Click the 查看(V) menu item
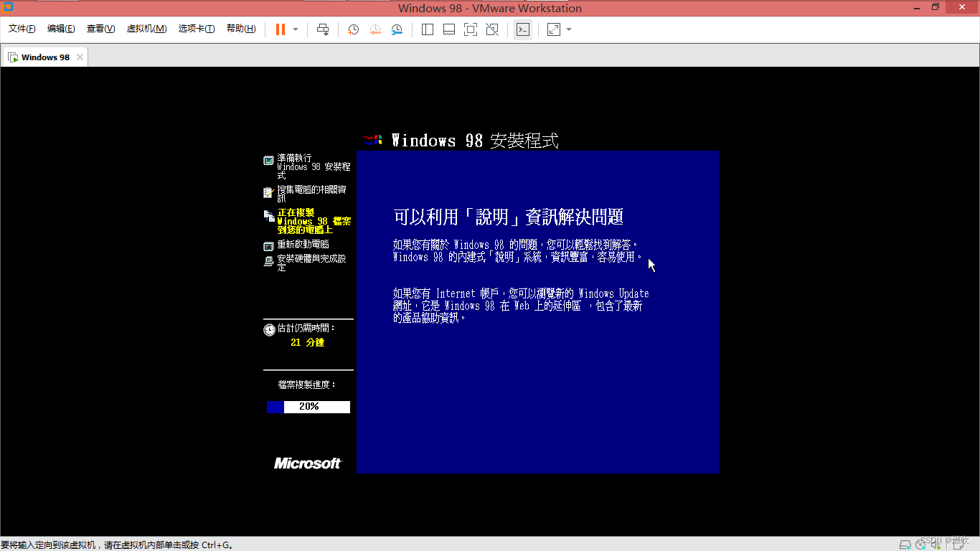This screenshot has height=551, width=980. point(100,29)
